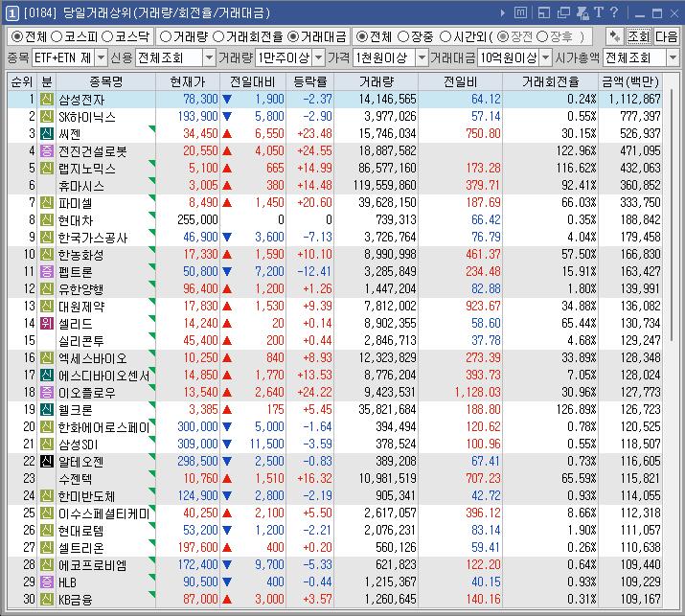Select the 코스닥 radio button
Screen dimensions: 685x616
(x=107, y=36)
